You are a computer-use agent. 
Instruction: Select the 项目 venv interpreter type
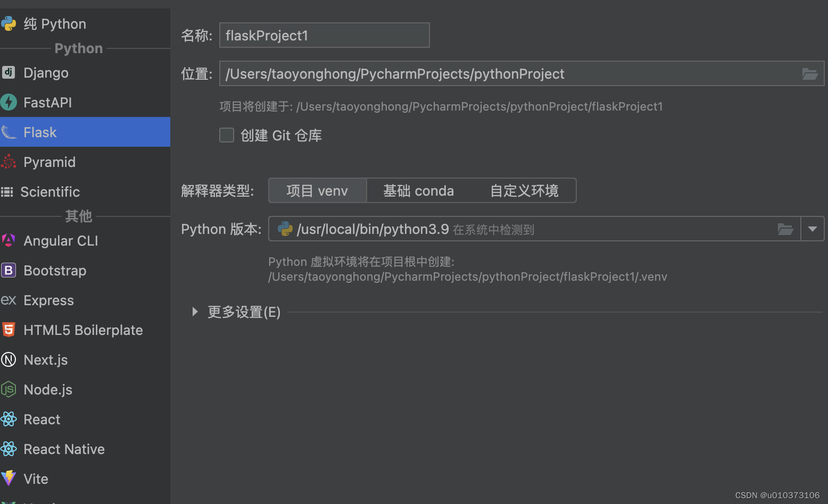pyautogui.click(x=317, y=190)
